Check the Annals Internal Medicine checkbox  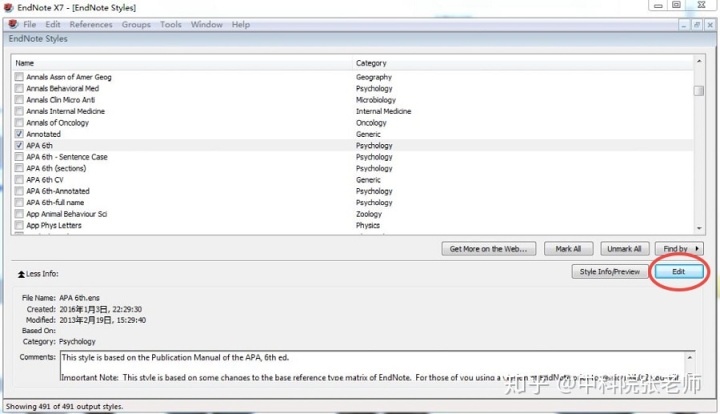[19, 111]
